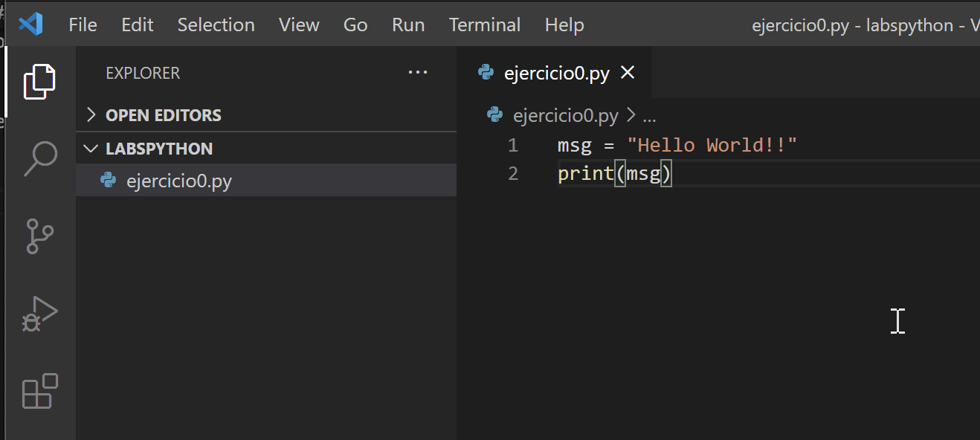Close the ejercicio0.py tab
The image size is (980, 440).
click(x=627, y=72)
